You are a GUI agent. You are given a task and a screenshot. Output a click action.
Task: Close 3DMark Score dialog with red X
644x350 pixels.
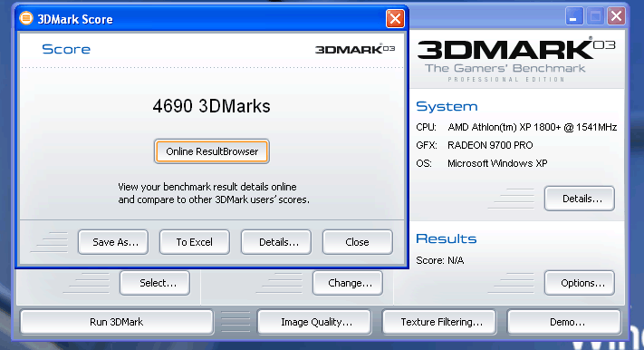point(395,18)
